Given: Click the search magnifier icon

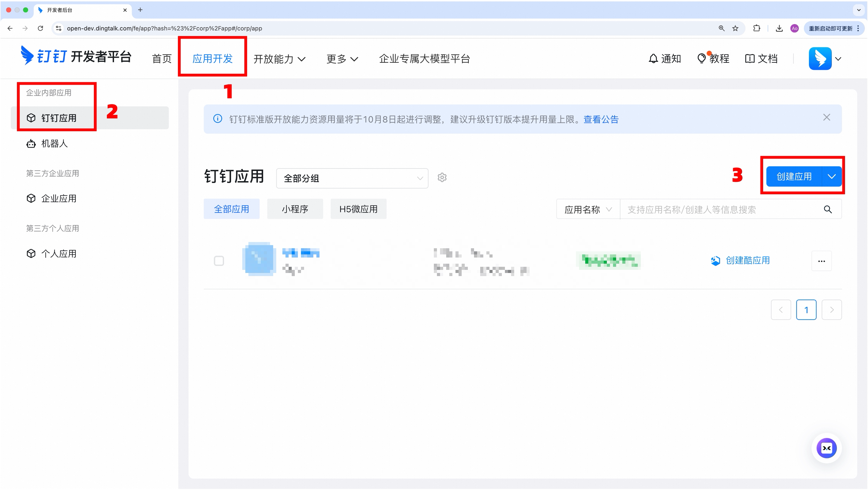Looking at the screenshot, I should coord(828,209).
